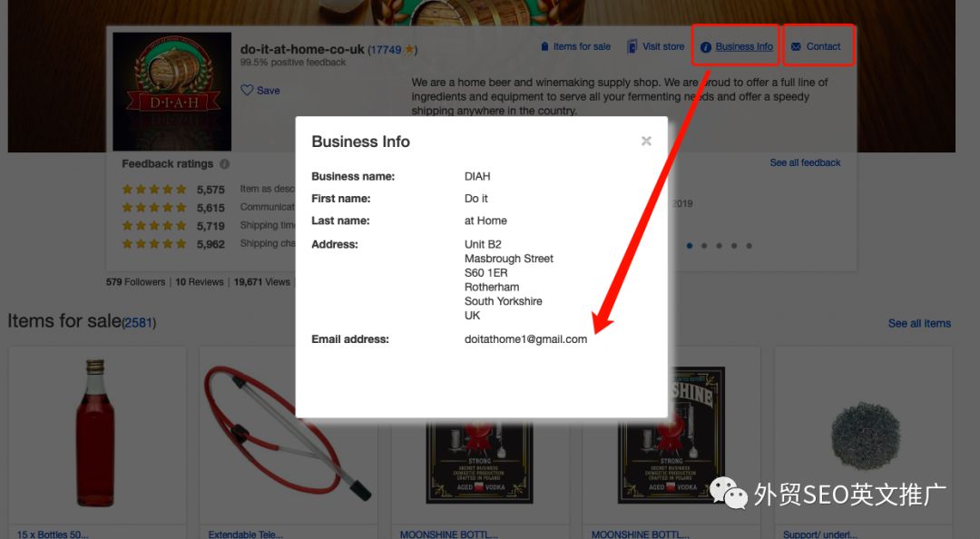
Task: Open the red bottle product thumbnail
Action: point(95,433)
